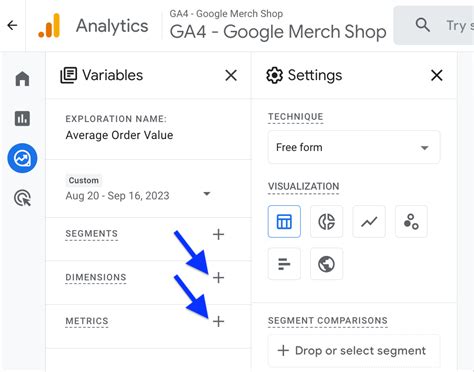The height and width of the screenshot is (372, 474).
Task: Close the Settings panel
Action: [x=437, y=75]
